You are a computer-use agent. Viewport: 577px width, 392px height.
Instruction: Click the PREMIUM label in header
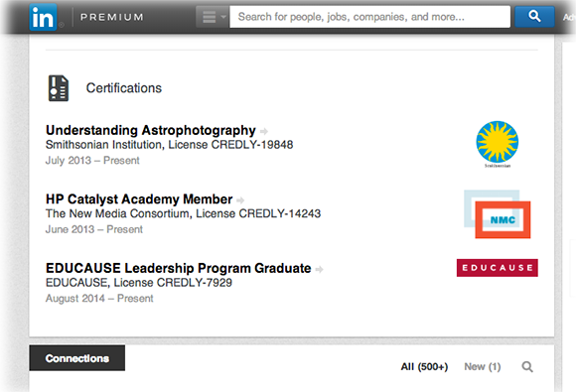(x=112, y=17)
